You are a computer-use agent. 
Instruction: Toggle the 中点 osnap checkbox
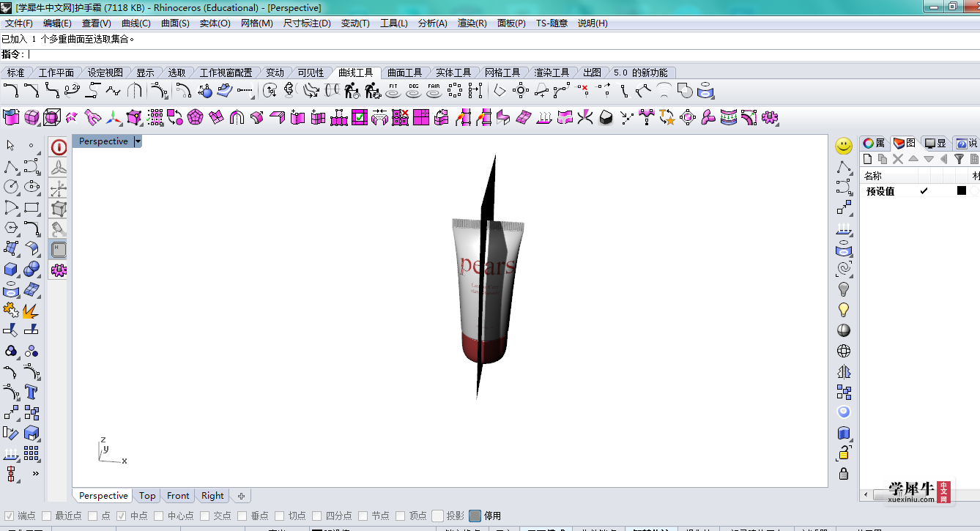tap(121, 516)
